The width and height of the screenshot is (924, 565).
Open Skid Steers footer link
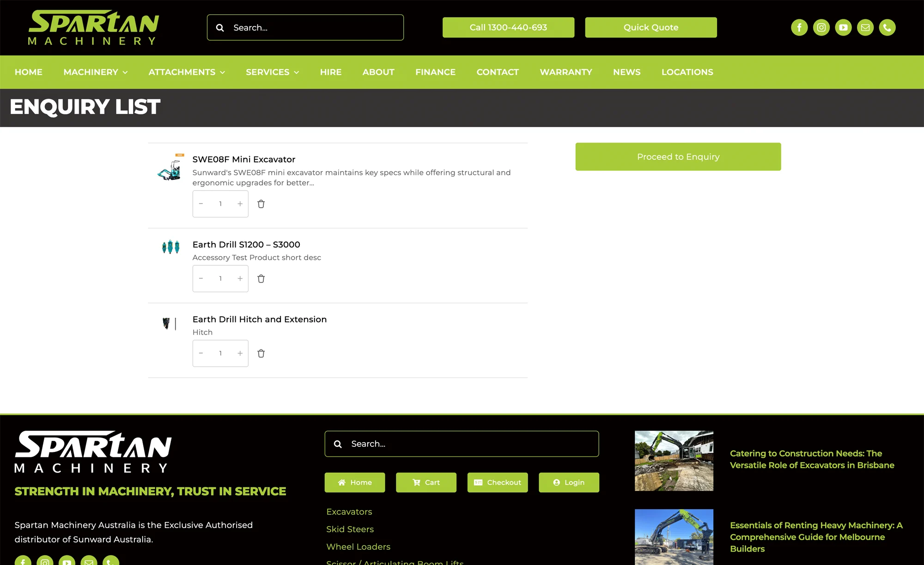pyautogui.click(x=350, y=529)
